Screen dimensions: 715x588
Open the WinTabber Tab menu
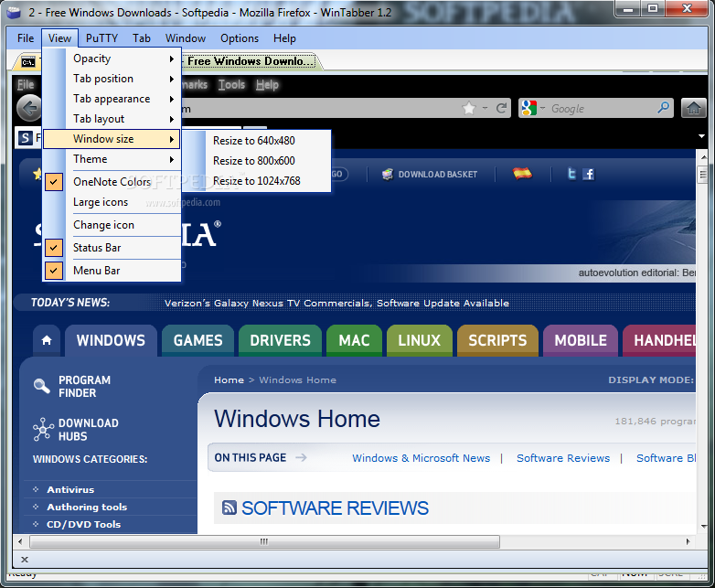[x=142, y=38]
